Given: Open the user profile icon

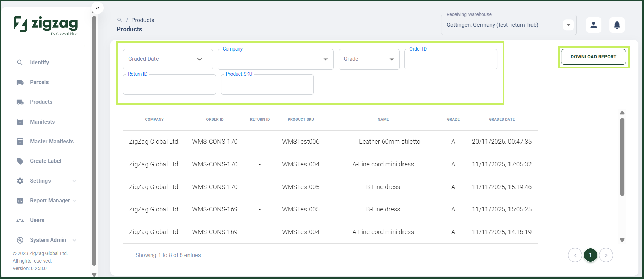Looking at the screenshot, I should (593, 25).
